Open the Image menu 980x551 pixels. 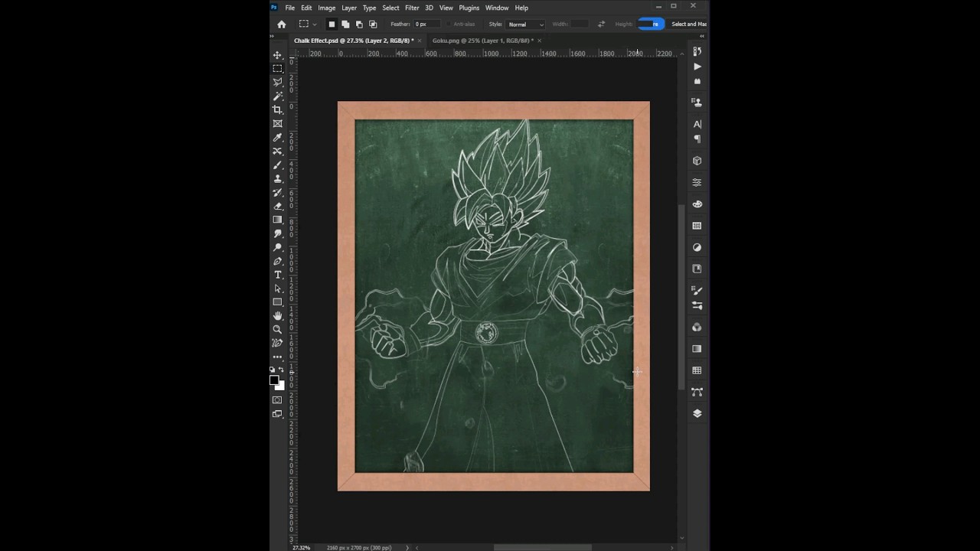(327, 8)
